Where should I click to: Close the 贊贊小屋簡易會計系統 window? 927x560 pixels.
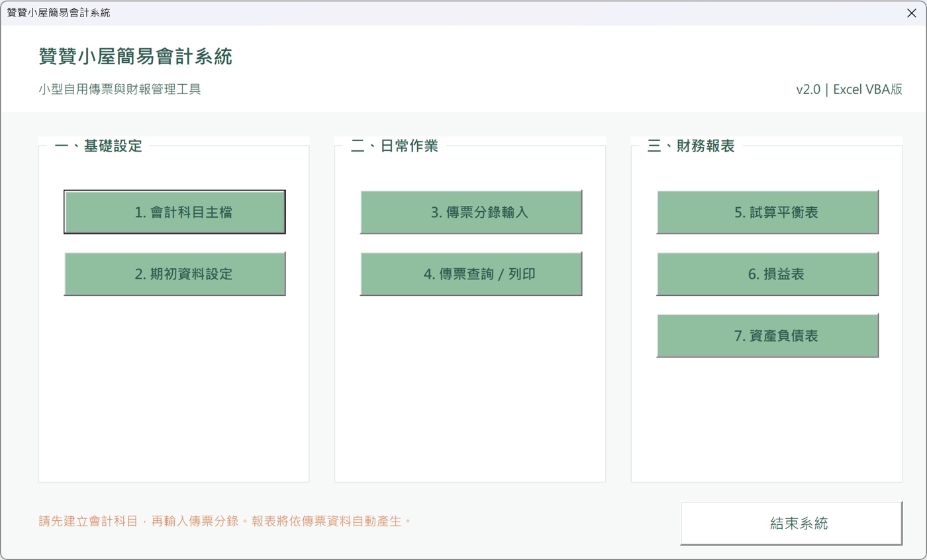pos(911,13)
